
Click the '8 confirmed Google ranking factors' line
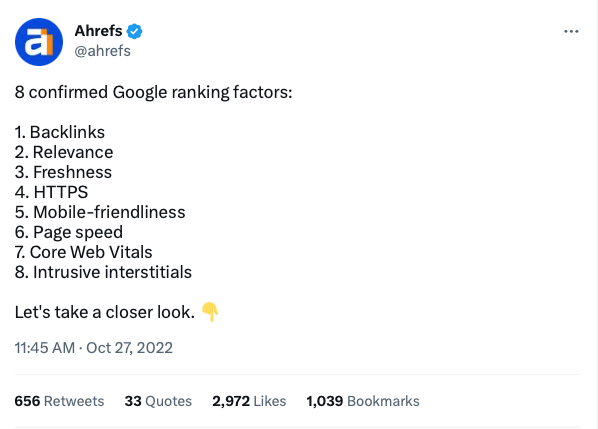click(153, 92)
